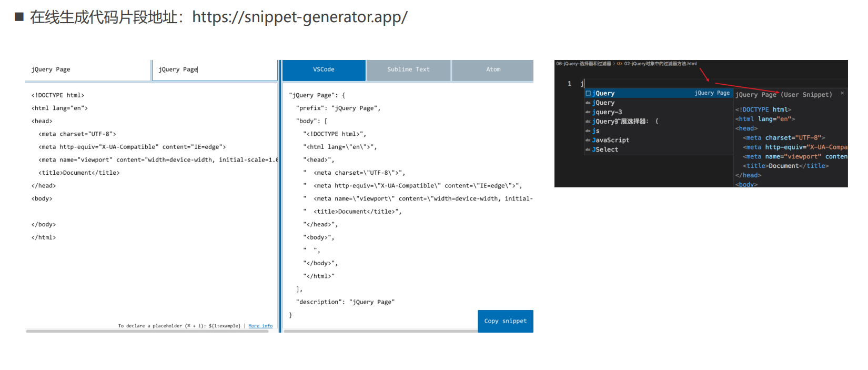Image resolution: width=868 pixels, height=370 pixels.
Task: Click the </html> line in the input pane
Action: [x=44, y=237]
